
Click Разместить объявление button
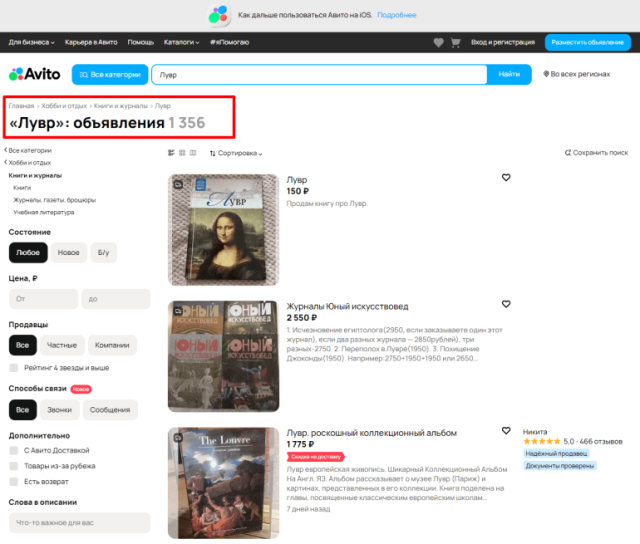[588, 42]
